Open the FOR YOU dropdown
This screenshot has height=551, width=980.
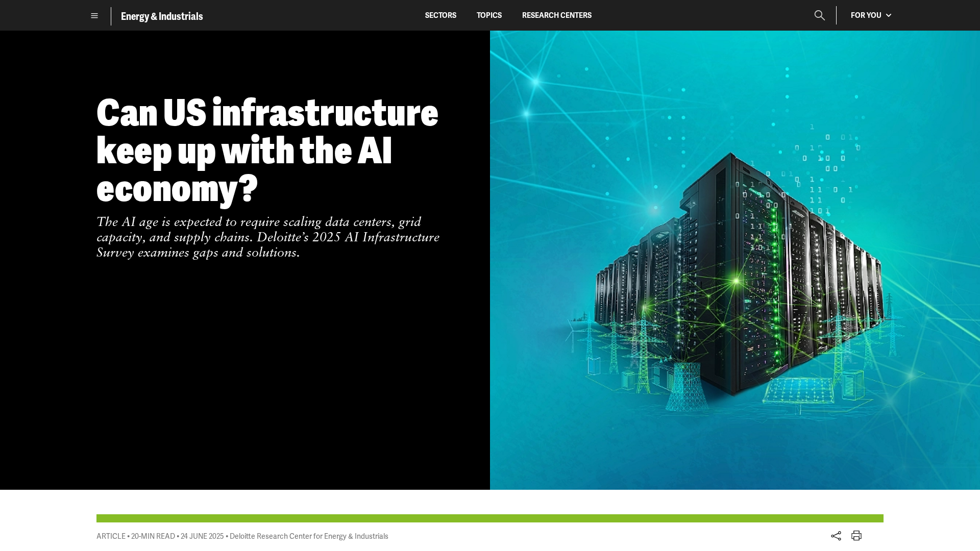(x=866, y=15)
